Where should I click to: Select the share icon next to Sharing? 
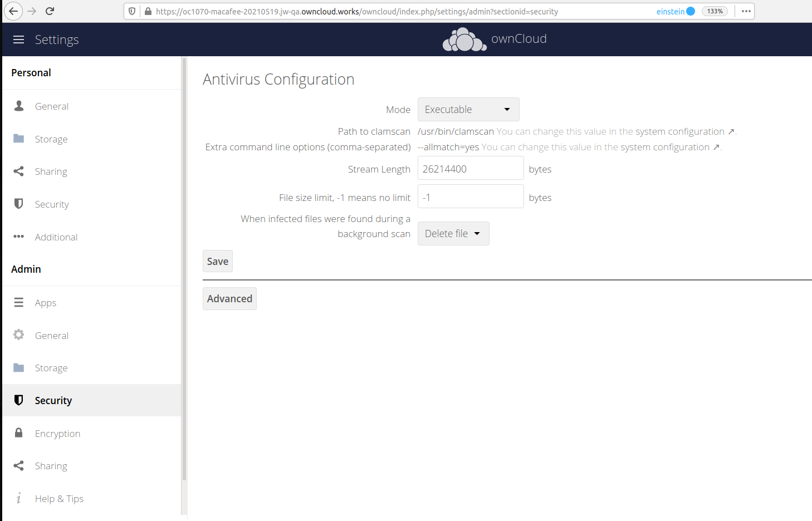point(18,171)
